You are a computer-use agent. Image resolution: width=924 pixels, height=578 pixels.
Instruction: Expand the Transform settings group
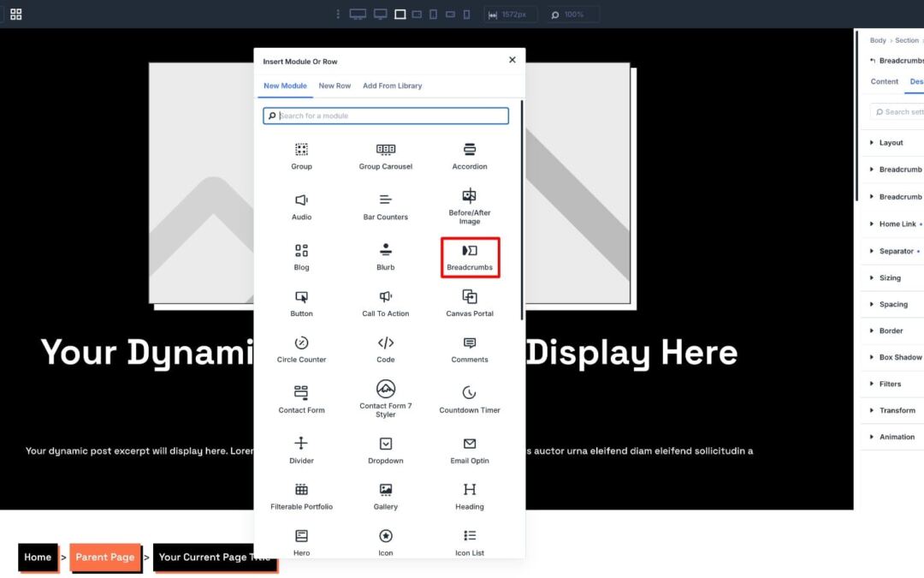pyautogui.click(x=897, y=410)
